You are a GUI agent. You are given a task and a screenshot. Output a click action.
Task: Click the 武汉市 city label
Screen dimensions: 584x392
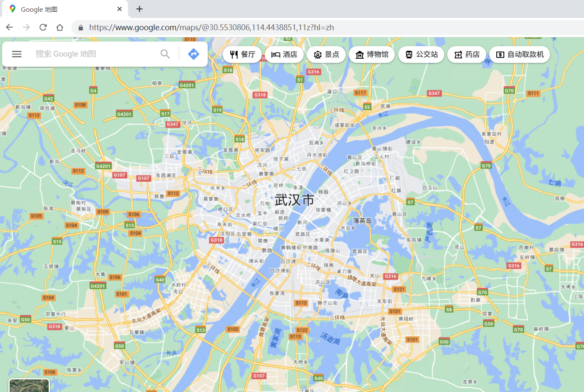point(295,200)
